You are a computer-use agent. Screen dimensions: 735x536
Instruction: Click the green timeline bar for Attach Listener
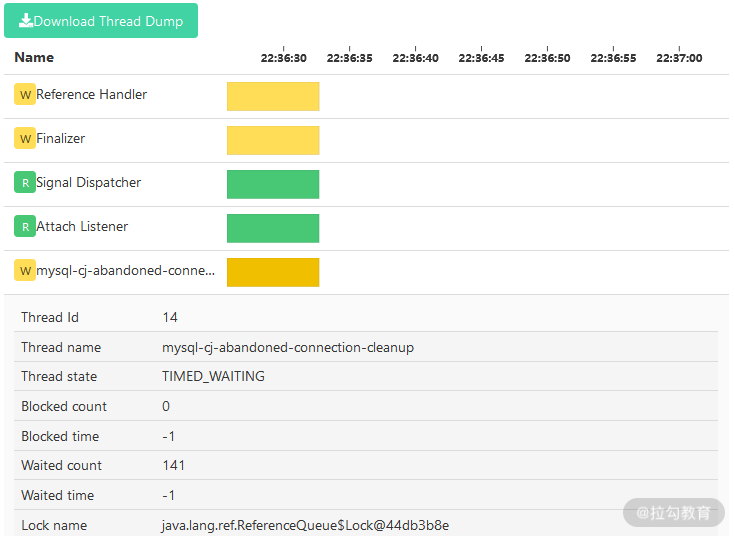pyautogui.click(x=273, y=228)
